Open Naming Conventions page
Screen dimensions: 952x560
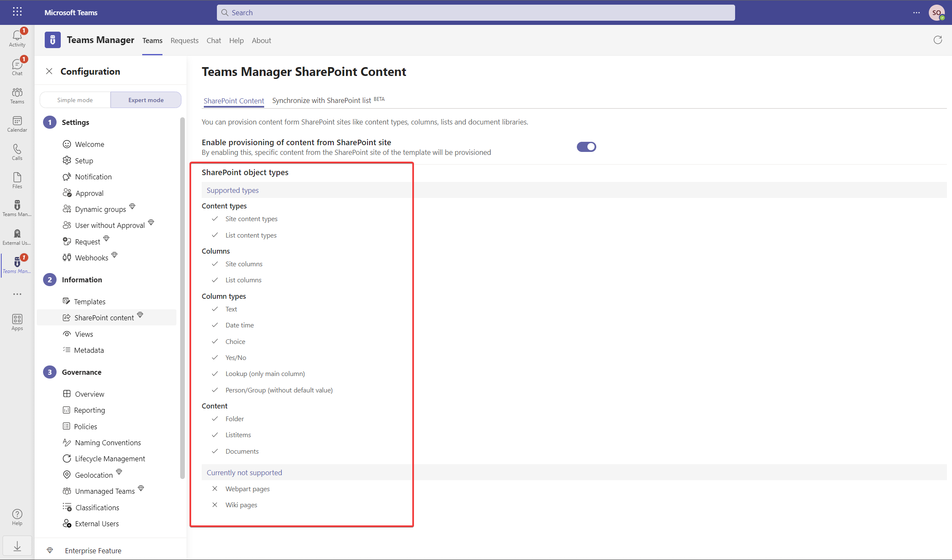(102, 443)
